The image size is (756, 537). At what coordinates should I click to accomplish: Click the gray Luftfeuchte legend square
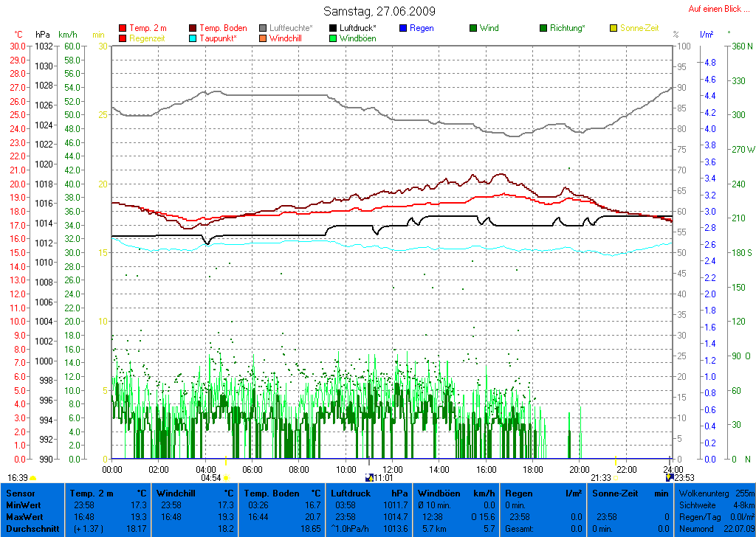coord(264,29)
